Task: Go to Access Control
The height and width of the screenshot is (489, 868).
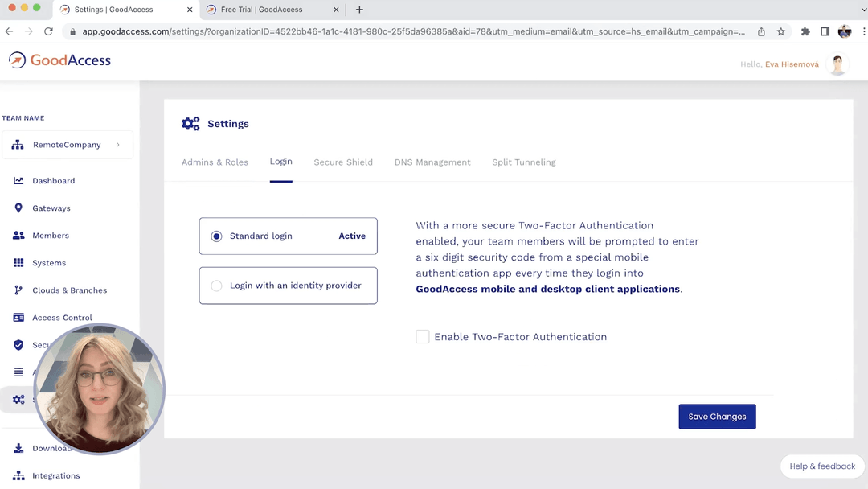Action: click(60, 317)
